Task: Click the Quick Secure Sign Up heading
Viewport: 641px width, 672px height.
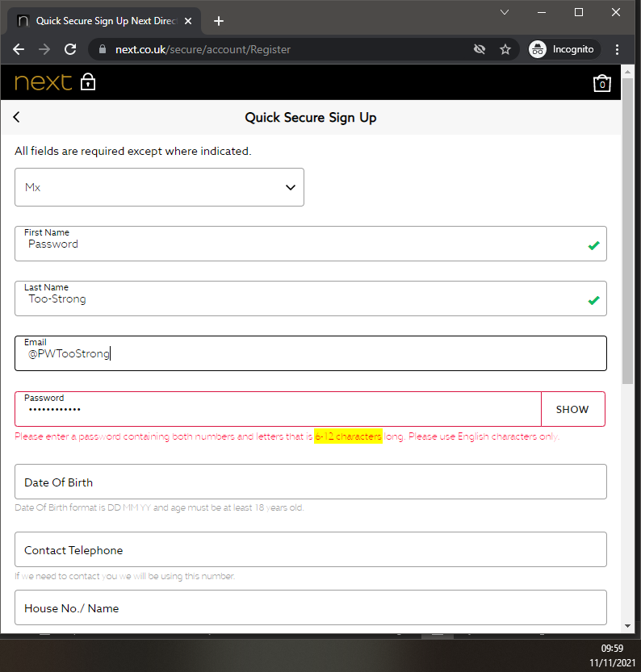Action: click(311, 118)
